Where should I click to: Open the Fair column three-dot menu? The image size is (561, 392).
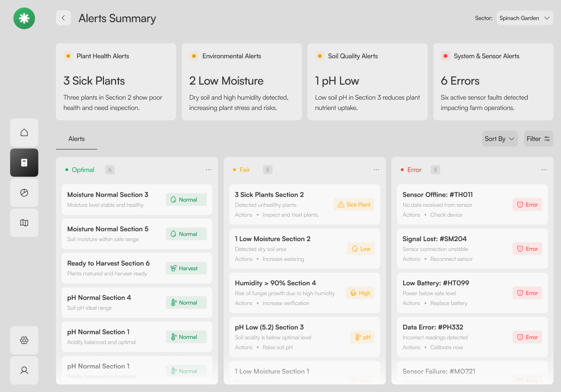[x=376, y=170]
